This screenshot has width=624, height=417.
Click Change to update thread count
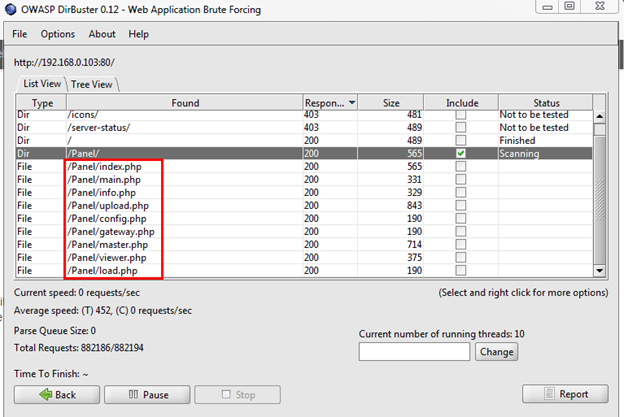point(496,352)
